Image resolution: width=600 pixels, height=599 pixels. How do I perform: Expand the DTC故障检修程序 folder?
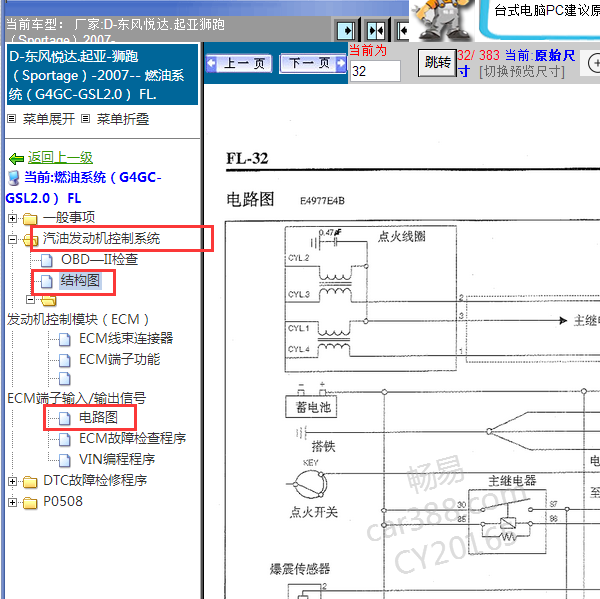12,481
